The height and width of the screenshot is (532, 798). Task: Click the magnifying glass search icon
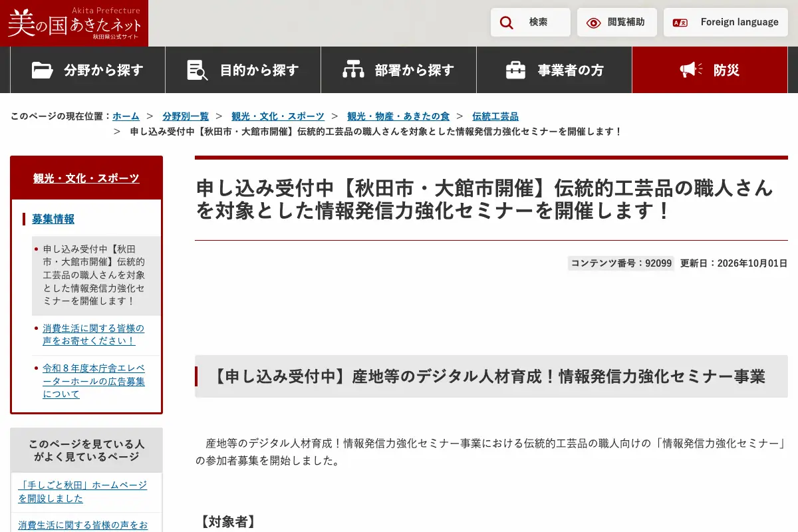click(x=507, y=23)
